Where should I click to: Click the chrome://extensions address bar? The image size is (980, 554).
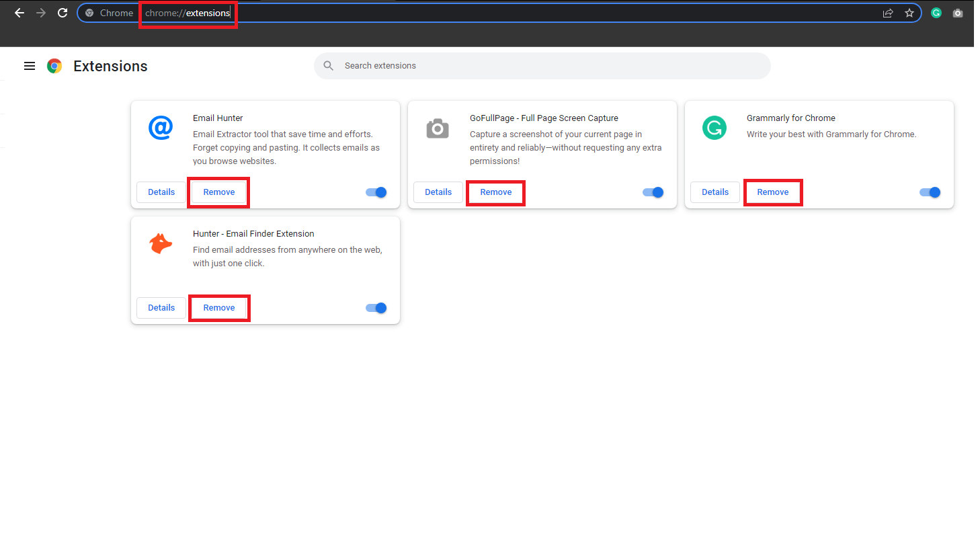click(x=499, y=13)
